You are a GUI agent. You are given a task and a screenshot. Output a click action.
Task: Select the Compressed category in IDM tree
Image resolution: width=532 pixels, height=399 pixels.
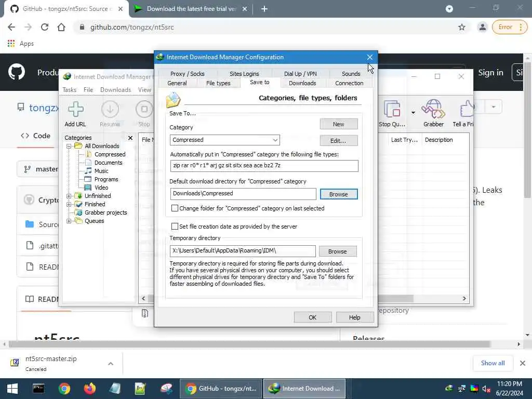(x=110, y=154)
